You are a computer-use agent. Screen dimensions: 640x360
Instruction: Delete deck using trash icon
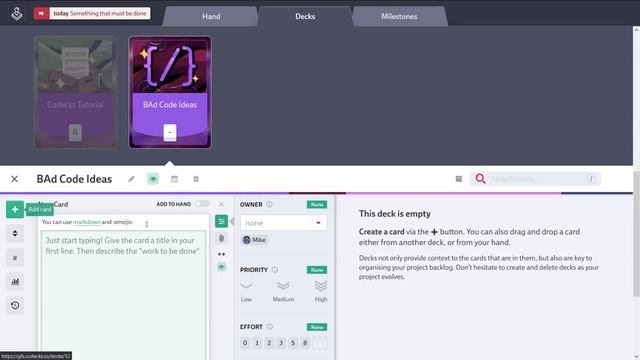pos(196,179)
